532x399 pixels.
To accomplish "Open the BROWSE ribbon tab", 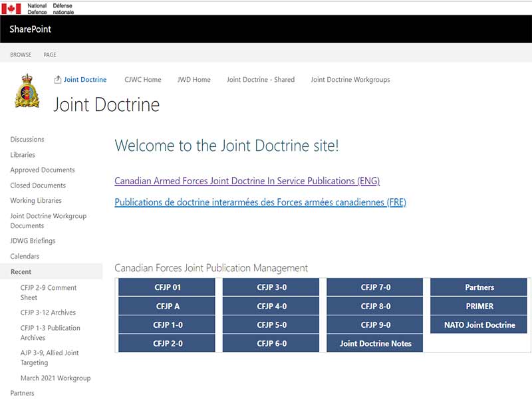I will tap(21, 55).
